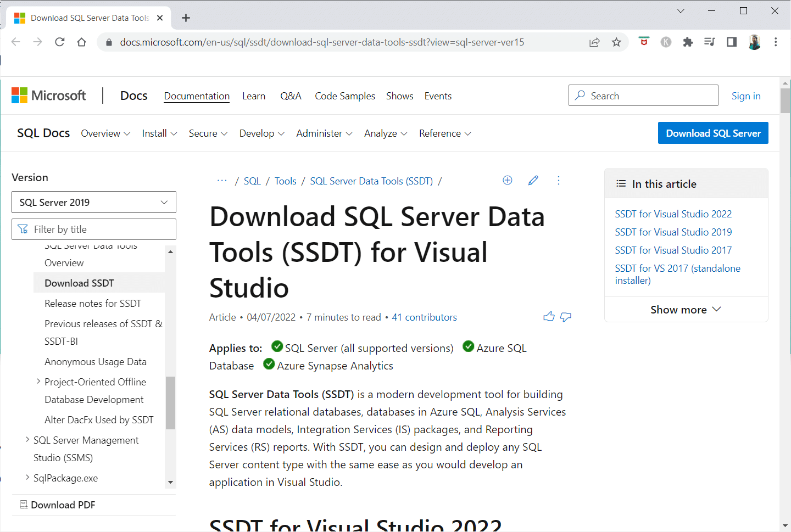Screen dimensions: 791x532
Task: Open the Docs home link
Action: coord(134,96)
